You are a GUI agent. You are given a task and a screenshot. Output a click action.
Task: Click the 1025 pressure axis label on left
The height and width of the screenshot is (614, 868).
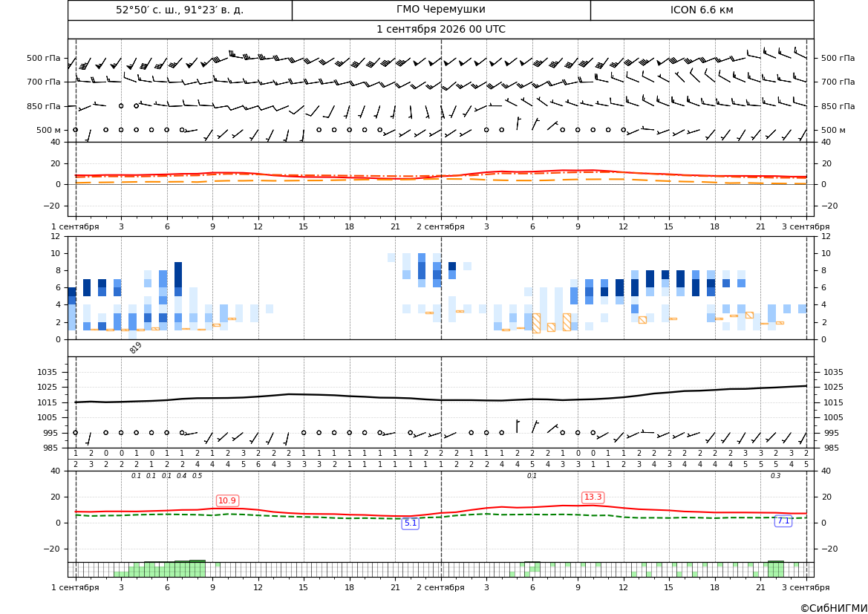point(50,387)
